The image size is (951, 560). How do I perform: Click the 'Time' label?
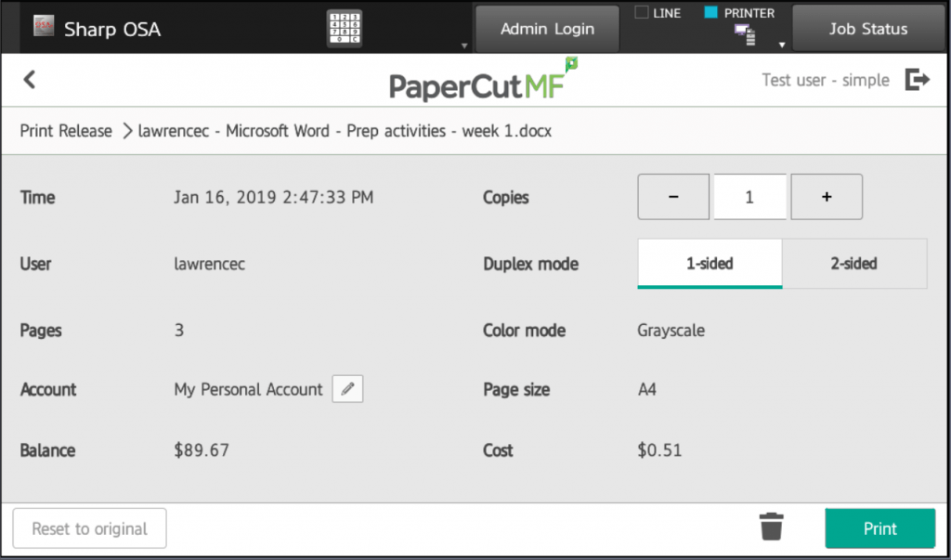click(37, 197)
